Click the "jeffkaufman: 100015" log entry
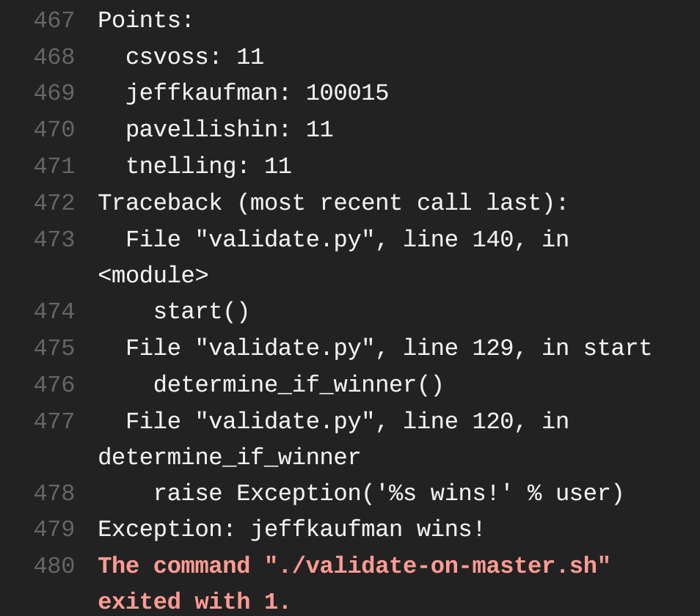Screen dimensions: 700x616 point(257,93)
